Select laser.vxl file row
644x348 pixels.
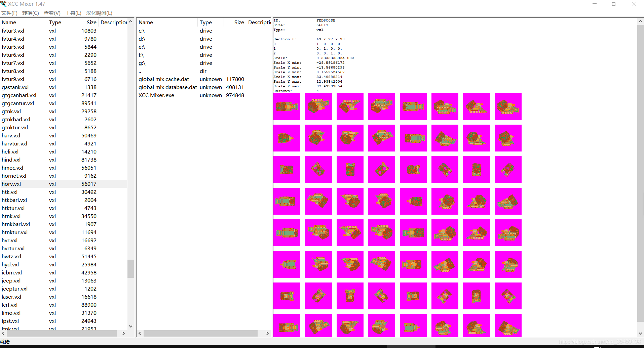click(64, 297)
